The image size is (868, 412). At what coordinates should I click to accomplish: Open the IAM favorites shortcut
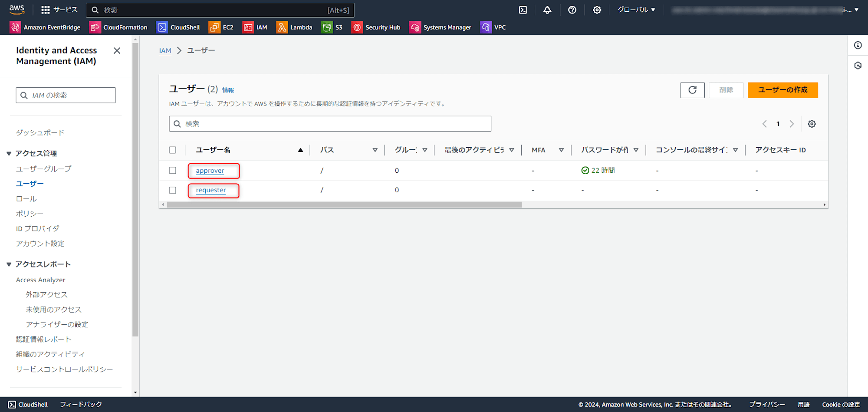(x=255, y=27)
